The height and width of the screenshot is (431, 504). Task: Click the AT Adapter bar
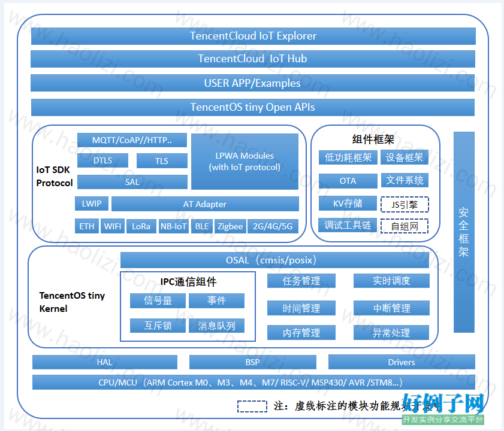click(x=205, y=204)
